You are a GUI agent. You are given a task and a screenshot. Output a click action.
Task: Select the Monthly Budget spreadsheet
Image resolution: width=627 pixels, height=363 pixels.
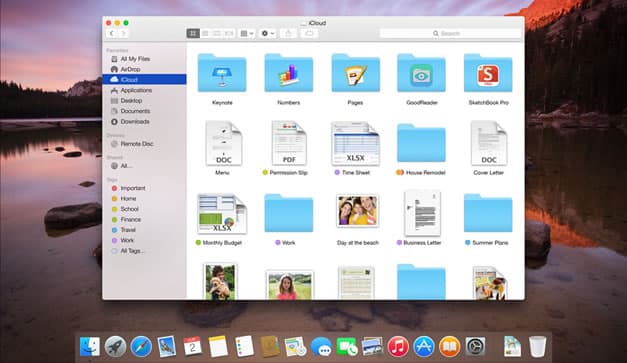coord(222,213)
